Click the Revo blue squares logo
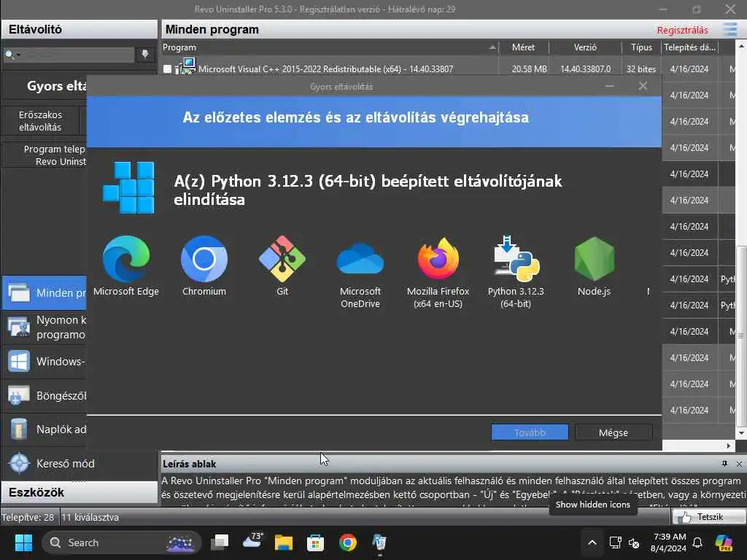Screen dimensions: 747x560 point(128,187)
